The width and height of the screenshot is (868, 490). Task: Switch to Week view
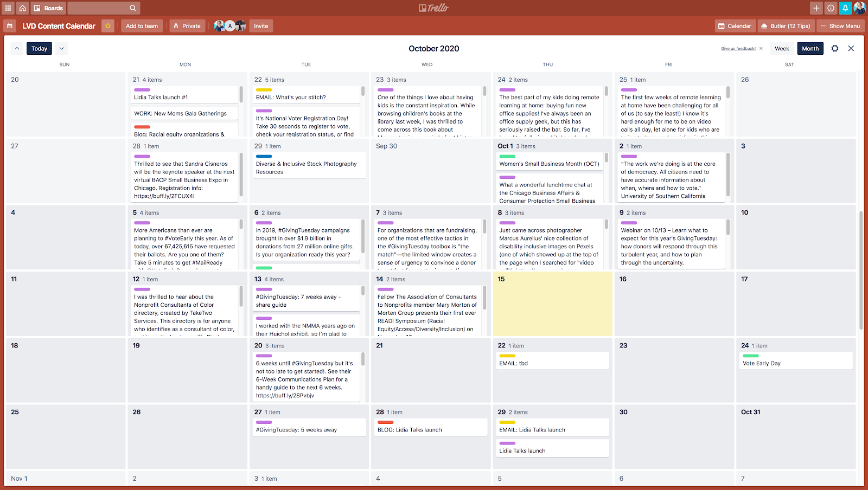[782, 49]
